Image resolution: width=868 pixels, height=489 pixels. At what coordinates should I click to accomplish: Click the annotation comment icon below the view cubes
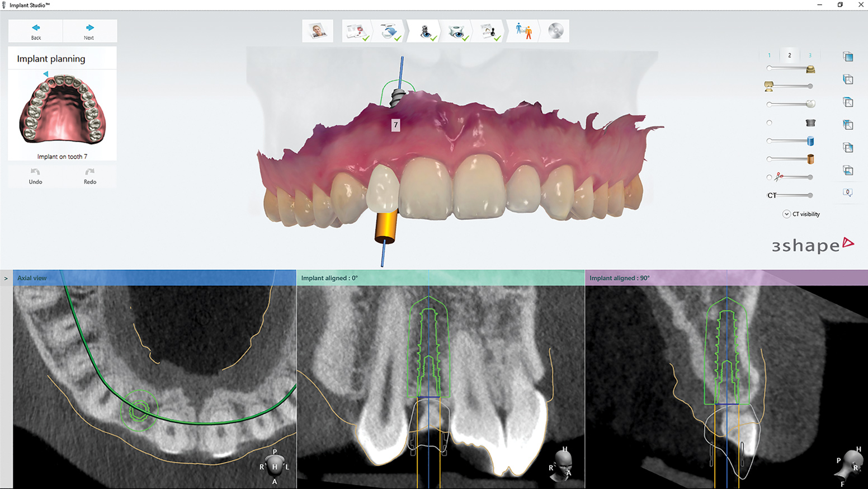[848, 192]
